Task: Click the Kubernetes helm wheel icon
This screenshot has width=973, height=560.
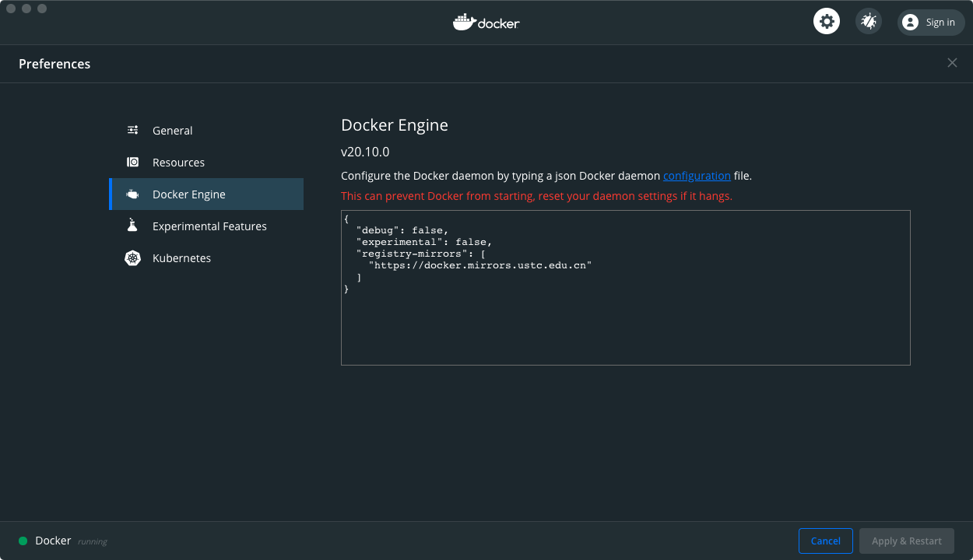Action: point(133,257)
